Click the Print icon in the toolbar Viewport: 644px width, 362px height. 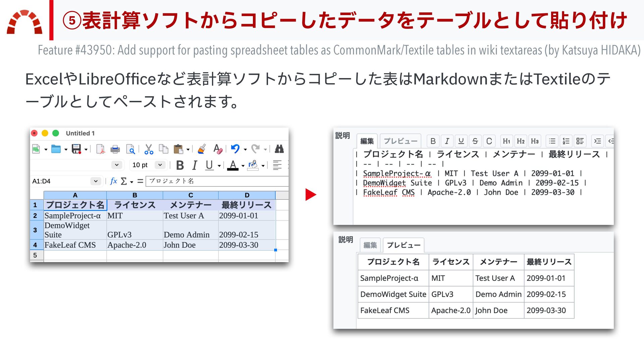[x=115, y=149]
